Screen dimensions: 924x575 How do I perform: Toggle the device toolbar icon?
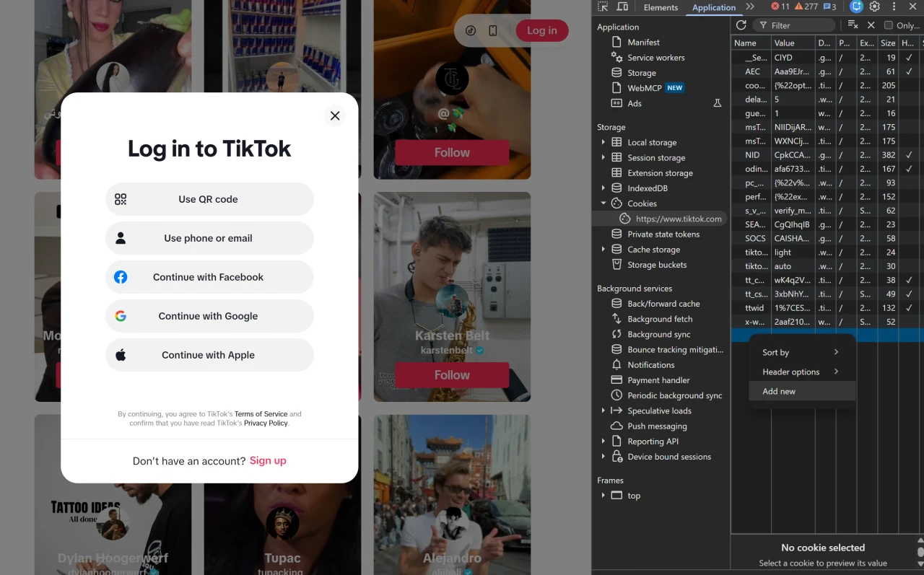(x=622, y=7)
